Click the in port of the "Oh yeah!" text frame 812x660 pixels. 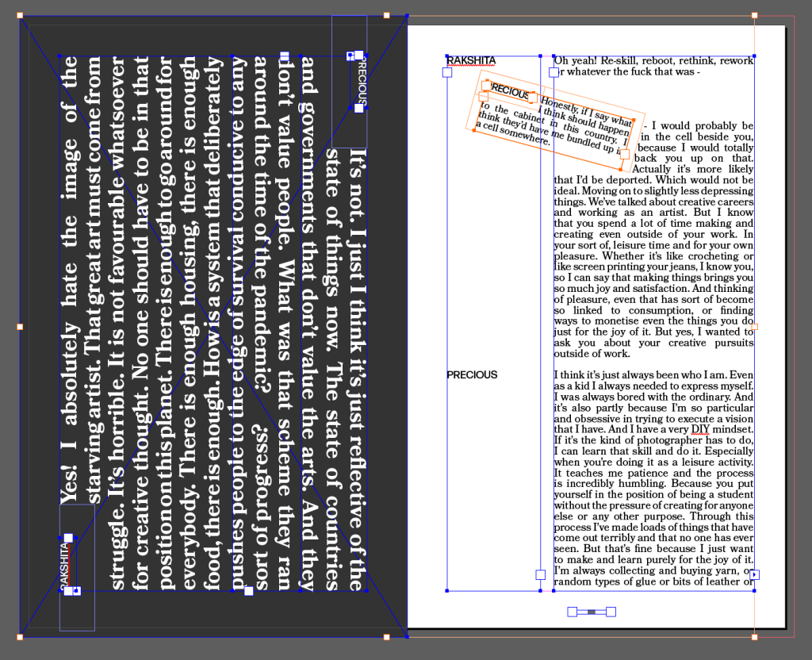[553, 72]
